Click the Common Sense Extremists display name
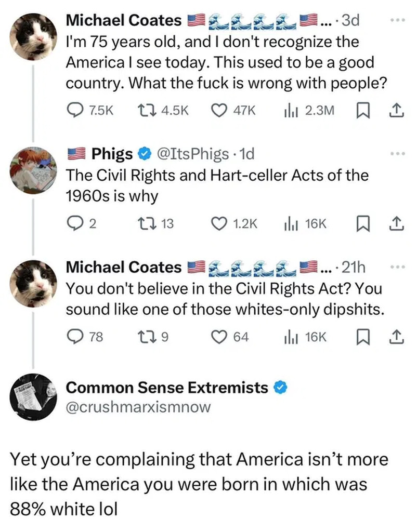 (x=167, y=388)
